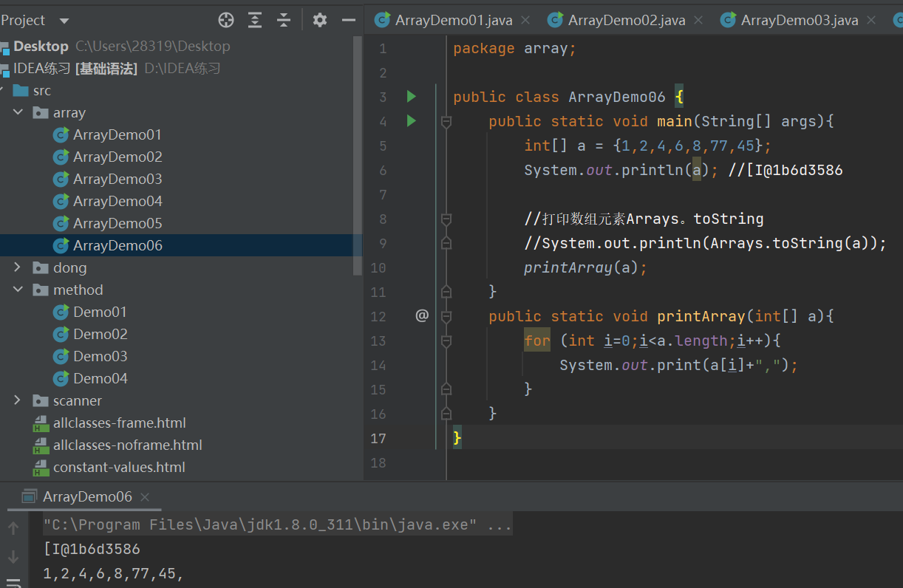The width and height of the screenshot is (903, 588).
Task: Run ArrayDemo06 class using line 3 gutter arrow
Action: [x=412, y=96]
